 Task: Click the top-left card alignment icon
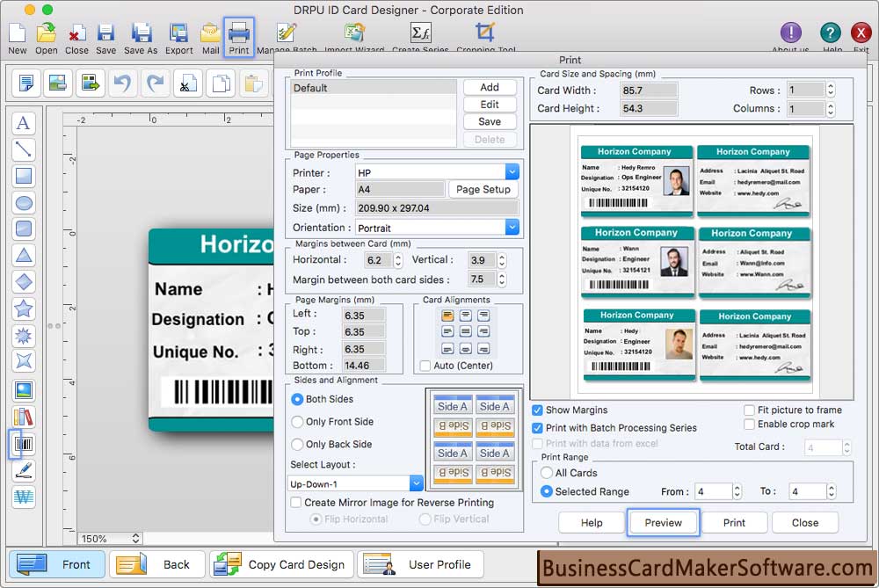[x=447, y=316]
